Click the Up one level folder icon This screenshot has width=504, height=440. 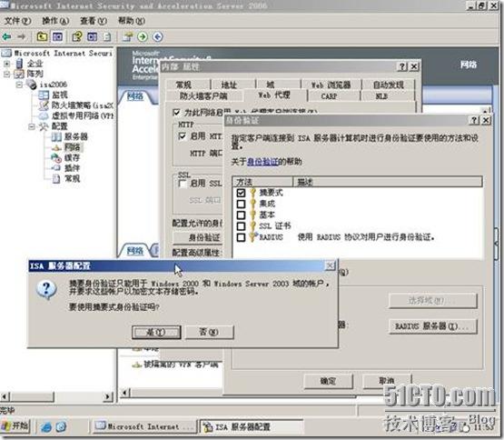coord(42,37)
